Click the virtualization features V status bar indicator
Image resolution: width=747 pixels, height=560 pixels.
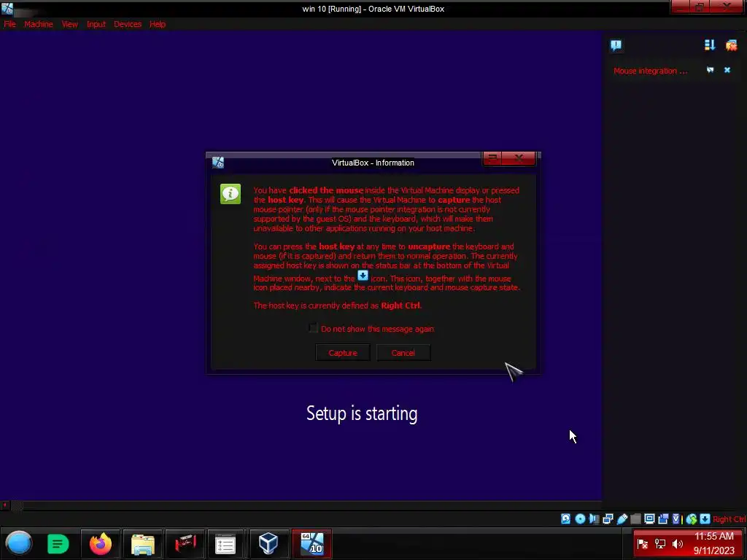677,519
